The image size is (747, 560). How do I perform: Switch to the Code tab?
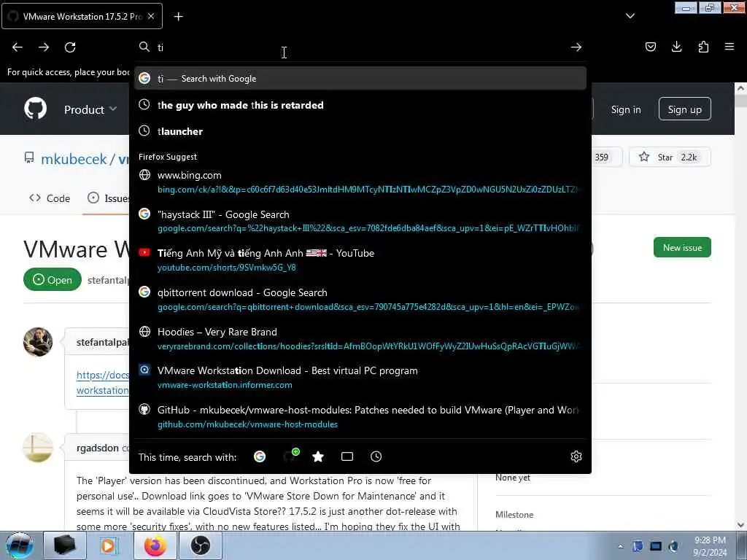pos(50,198)
